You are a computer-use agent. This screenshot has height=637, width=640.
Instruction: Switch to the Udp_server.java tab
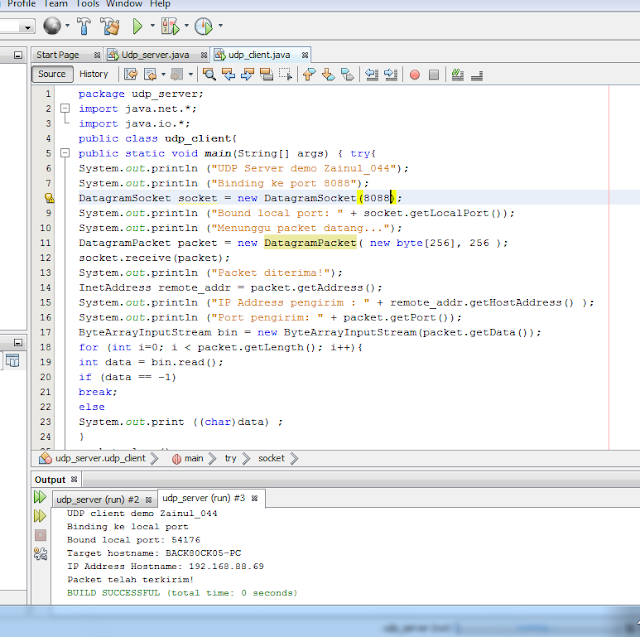pyautogui.click(x=155, y=55)
